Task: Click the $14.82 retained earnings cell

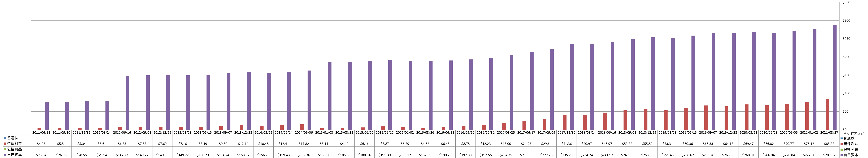Action: tap(304, 144)
